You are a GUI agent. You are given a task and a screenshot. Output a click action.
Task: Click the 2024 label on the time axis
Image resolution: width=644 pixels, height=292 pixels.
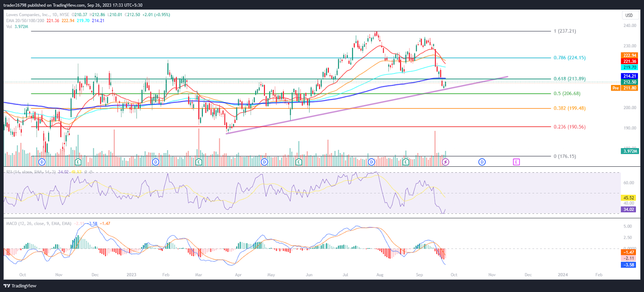[x=563, y=275]
